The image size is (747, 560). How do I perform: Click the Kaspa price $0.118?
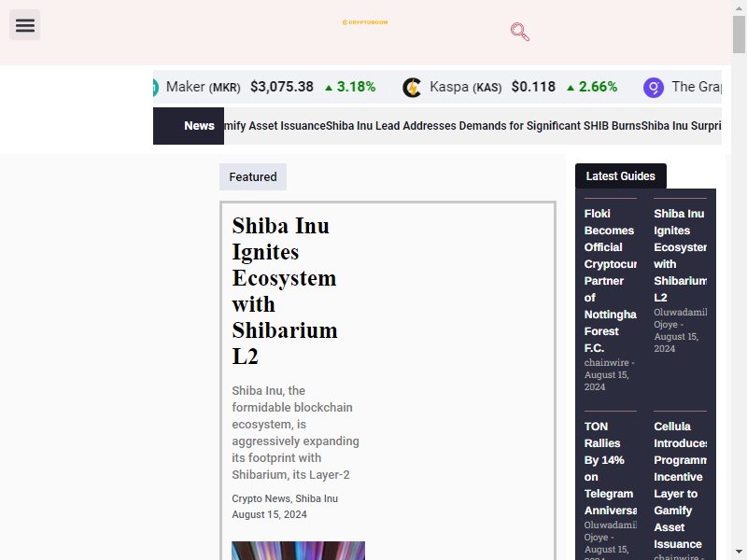pos(533,87)
